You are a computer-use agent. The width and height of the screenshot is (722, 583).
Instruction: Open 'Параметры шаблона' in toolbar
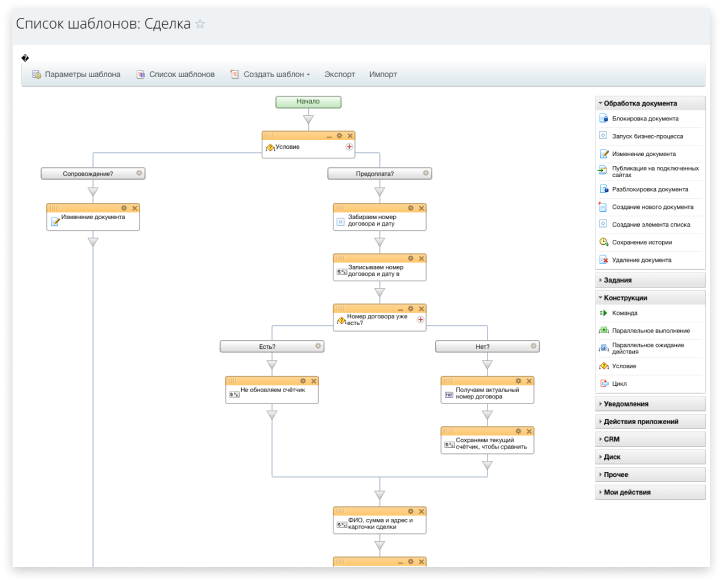tap(82, 74)
